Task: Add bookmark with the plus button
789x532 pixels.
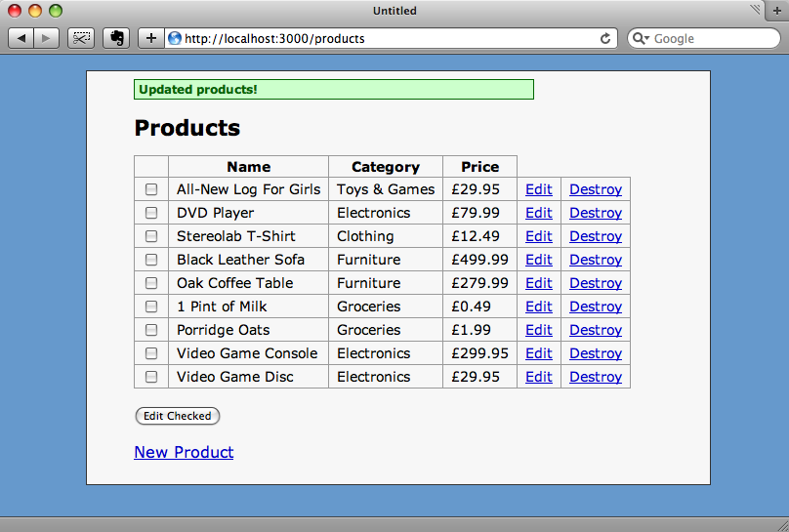Action: [x=151, y=38]
